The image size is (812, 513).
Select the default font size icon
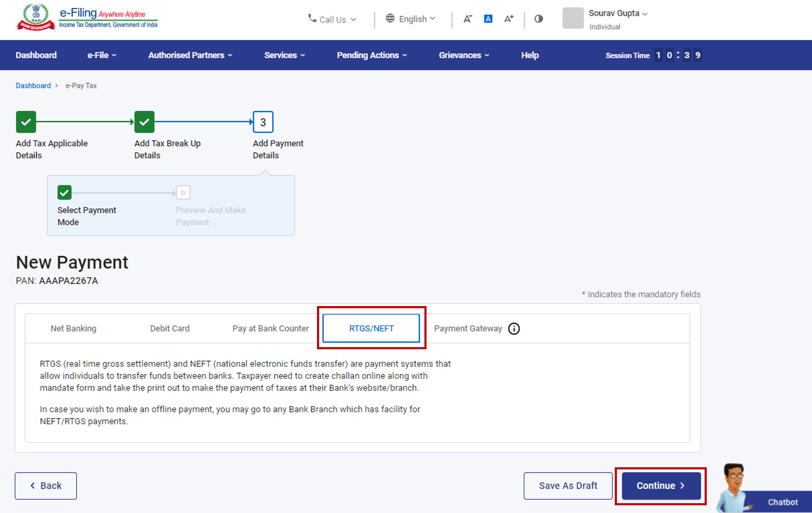point(488,18)
